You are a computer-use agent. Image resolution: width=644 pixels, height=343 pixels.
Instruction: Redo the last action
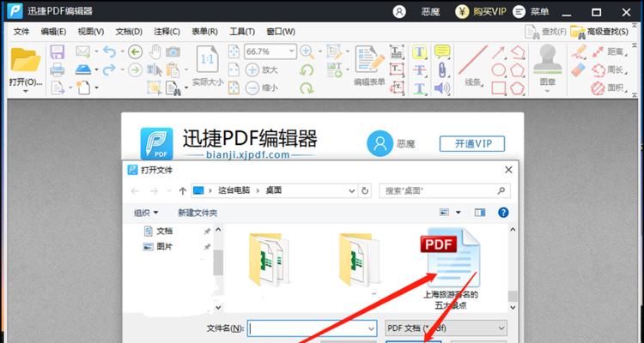pyautogui.click(x=109, y=69)
